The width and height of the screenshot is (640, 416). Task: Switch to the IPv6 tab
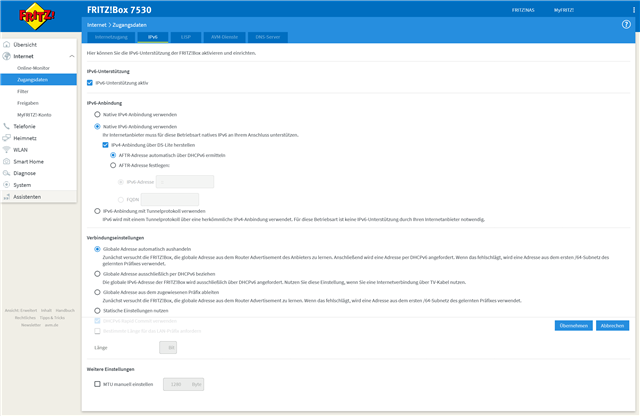pos(153,37)
